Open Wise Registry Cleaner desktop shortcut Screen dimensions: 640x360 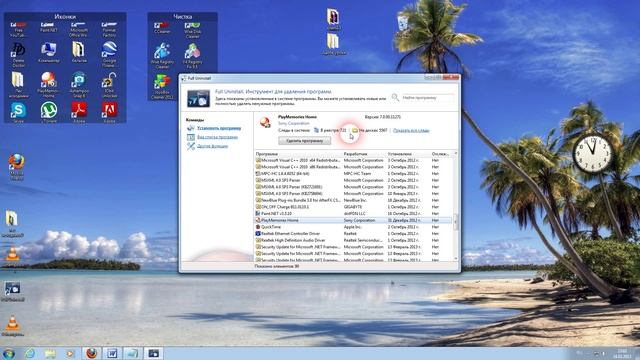point(162,56)
